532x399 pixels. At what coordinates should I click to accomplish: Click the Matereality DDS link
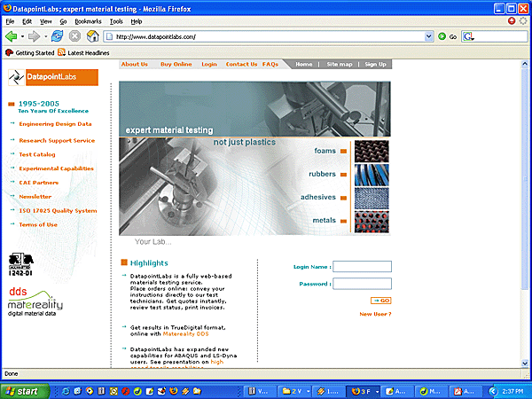click(185, 334)
